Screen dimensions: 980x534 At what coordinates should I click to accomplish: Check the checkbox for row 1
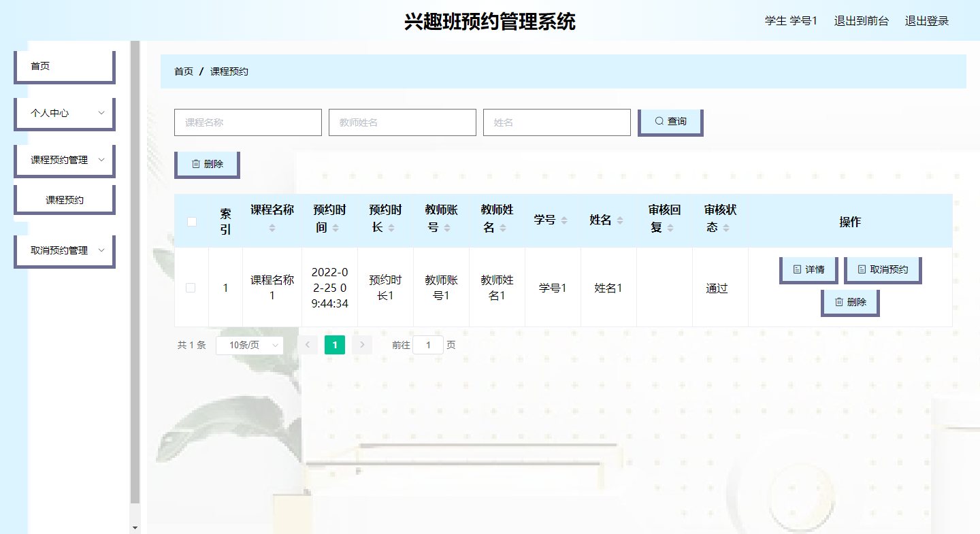coord(191,288)
